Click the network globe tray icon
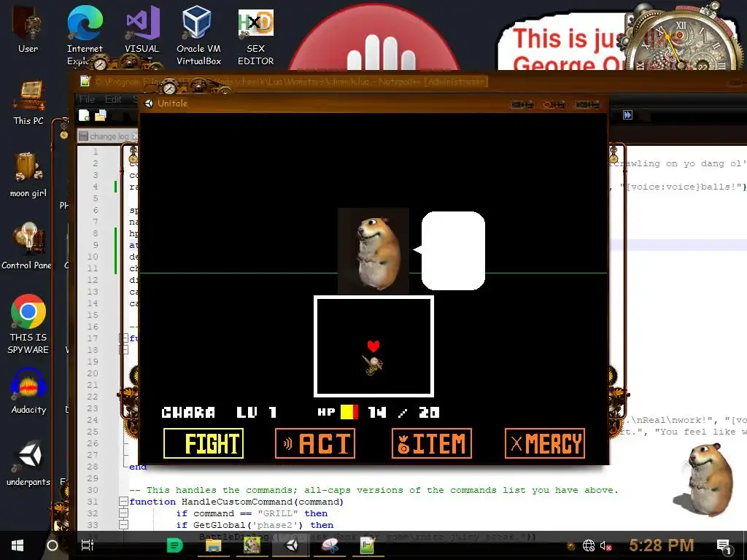This screenshot has height=560, width=747. coord(589,545)
